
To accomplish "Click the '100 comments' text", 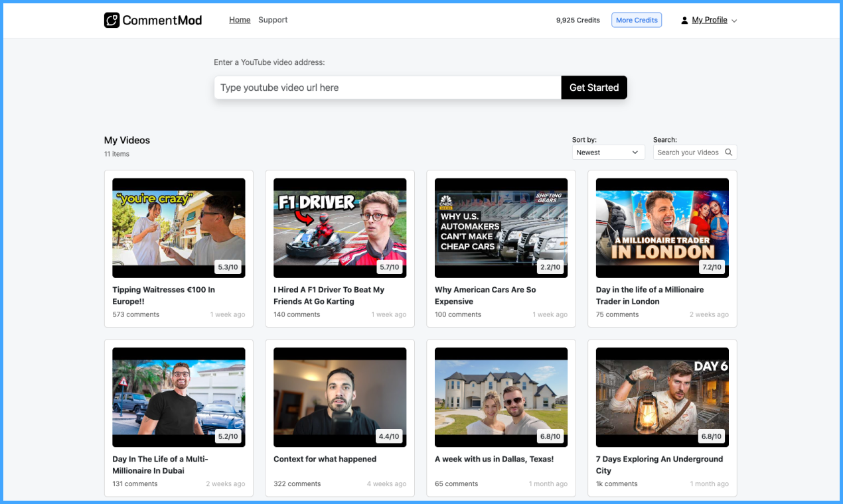I will [458, 314].
